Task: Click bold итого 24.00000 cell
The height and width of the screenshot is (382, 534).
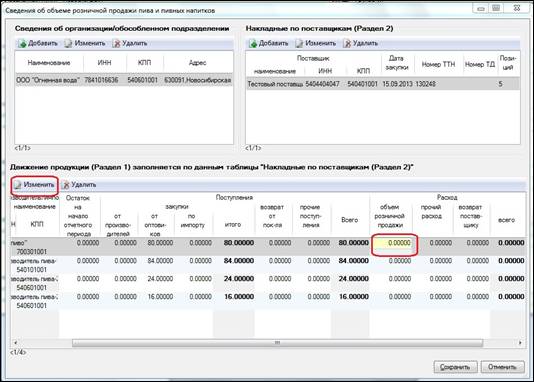Action: pyautogui.click(x=239, y=279)
